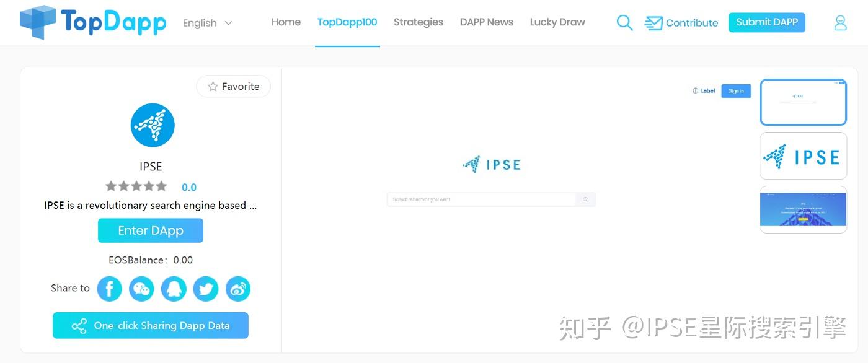Click the share icon on One-click Sharing
868x363 pixels.
(79, 325)
